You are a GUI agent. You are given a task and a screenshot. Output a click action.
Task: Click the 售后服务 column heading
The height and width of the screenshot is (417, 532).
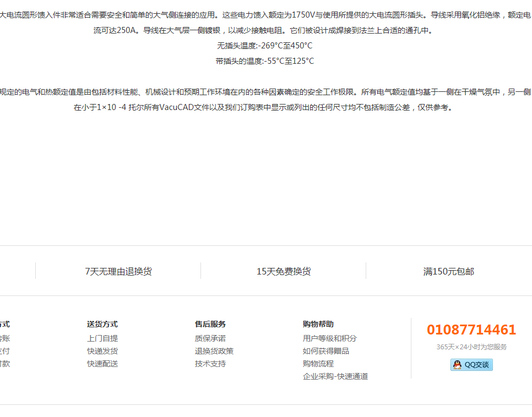pos(210,324)
